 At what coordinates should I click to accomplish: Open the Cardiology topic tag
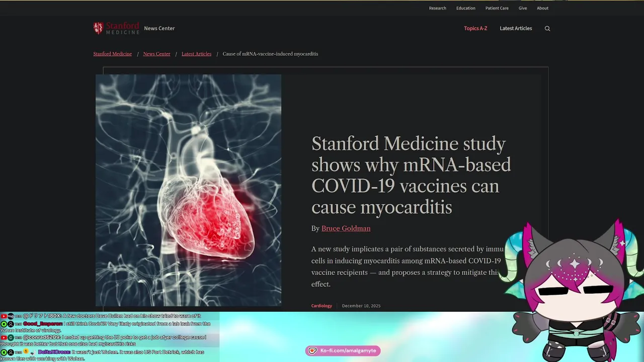tap(321, 306)
